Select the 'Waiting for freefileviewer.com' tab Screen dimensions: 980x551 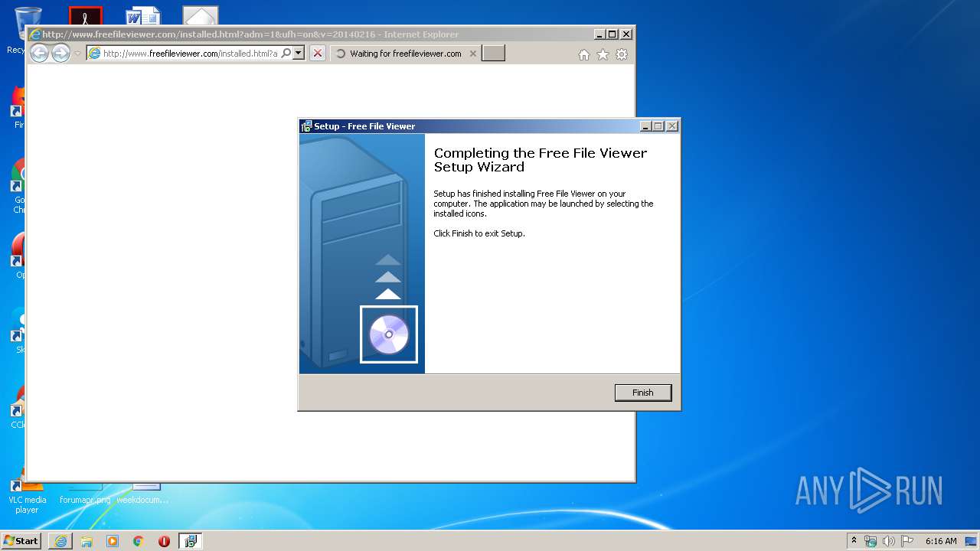point(406,54)
